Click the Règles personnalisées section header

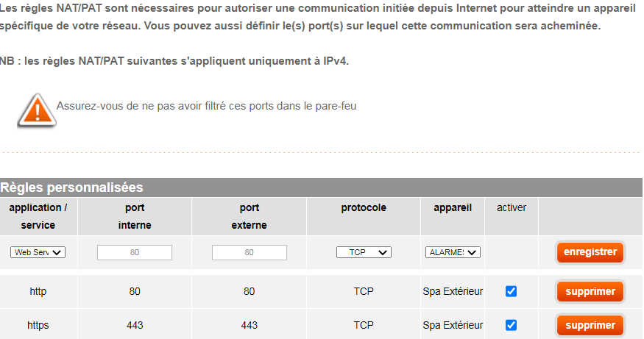point(71,188)
